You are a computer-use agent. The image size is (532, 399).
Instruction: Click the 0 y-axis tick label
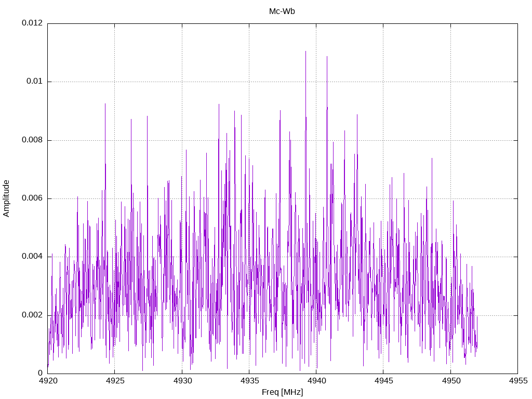(41, 373)
